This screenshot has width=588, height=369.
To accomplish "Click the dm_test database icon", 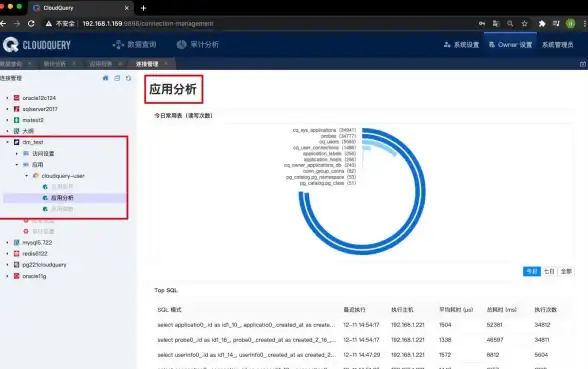I will (16, 142).
